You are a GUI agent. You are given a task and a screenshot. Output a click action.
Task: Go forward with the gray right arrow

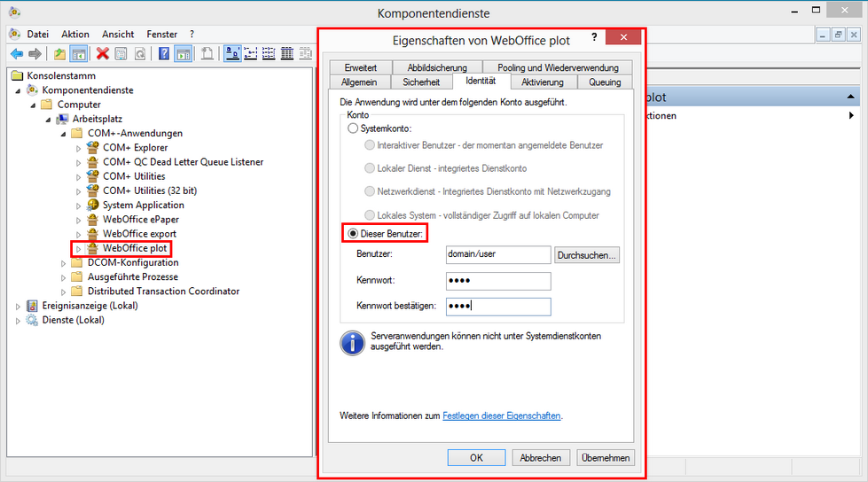click(x=35, y=54)
